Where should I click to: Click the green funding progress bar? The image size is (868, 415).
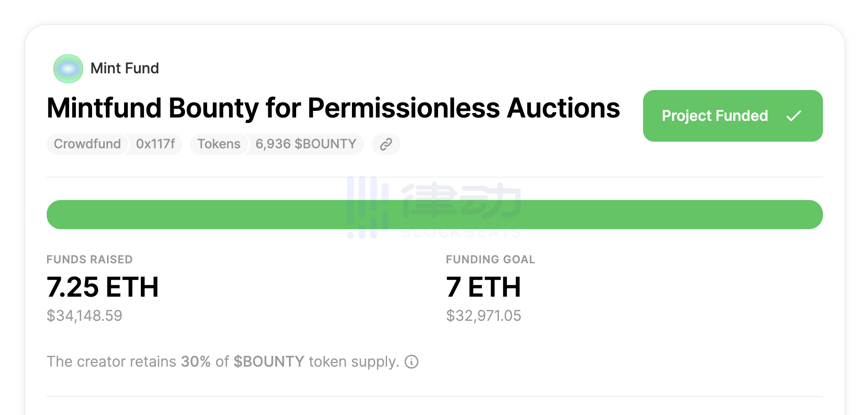point(250,215)
